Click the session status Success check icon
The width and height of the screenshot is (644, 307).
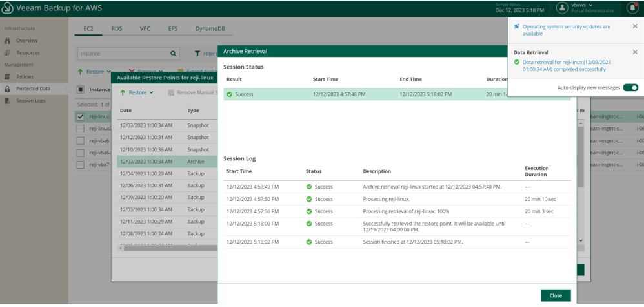coord(229,94)
